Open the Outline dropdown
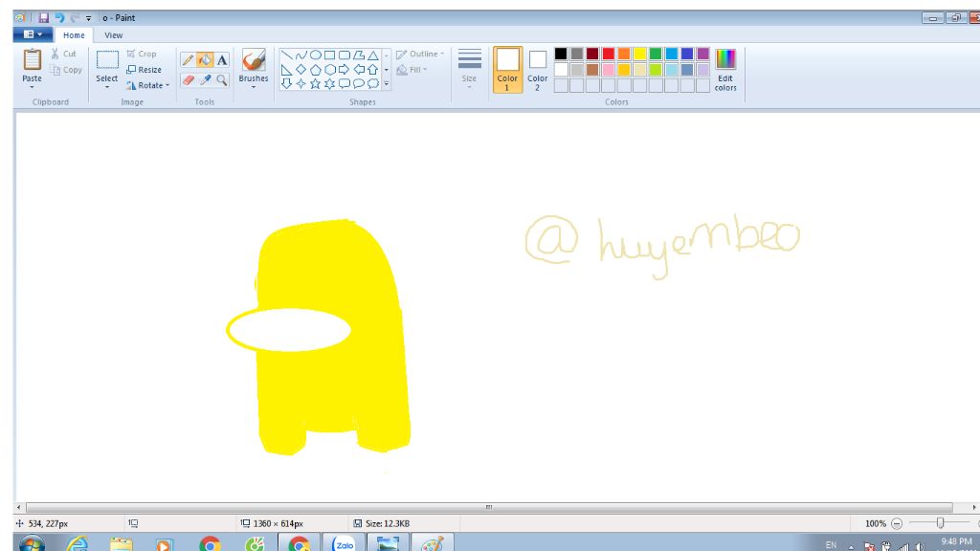This screenshot has height=551, width=980. pos(420,55)
